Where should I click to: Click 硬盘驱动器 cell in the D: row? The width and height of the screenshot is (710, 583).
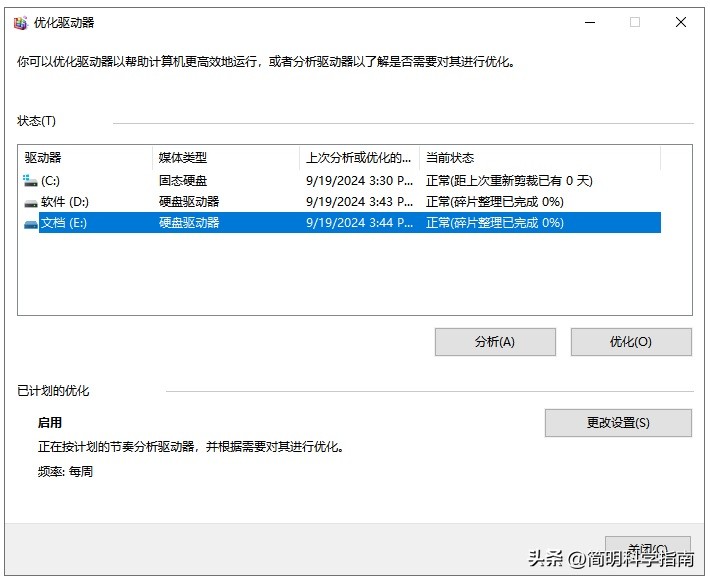point(189,201)
